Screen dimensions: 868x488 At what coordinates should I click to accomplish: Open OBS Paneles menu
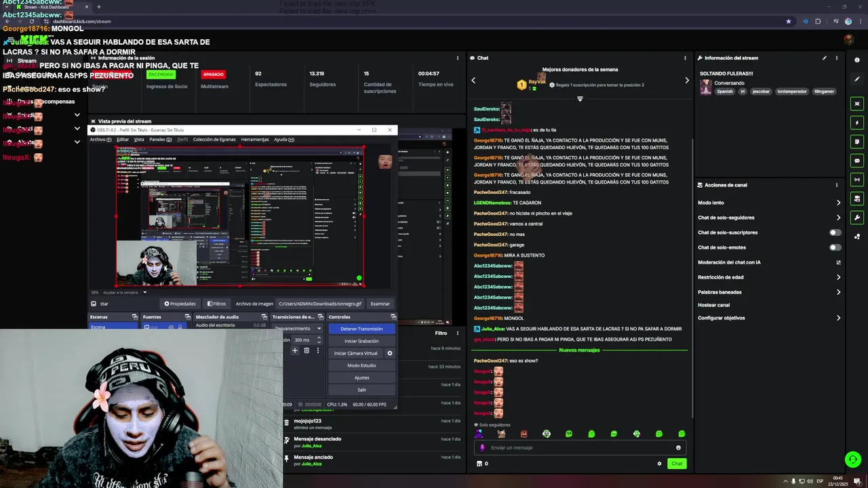(160, 140)
